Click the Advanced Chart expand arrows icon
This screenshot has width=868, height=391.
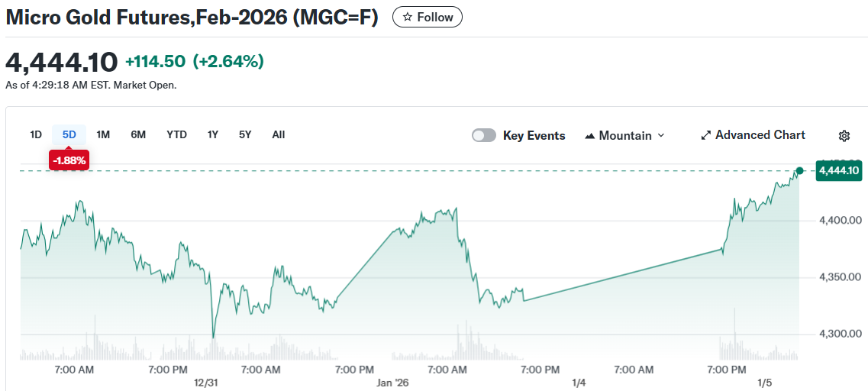[x=705, y=135]
